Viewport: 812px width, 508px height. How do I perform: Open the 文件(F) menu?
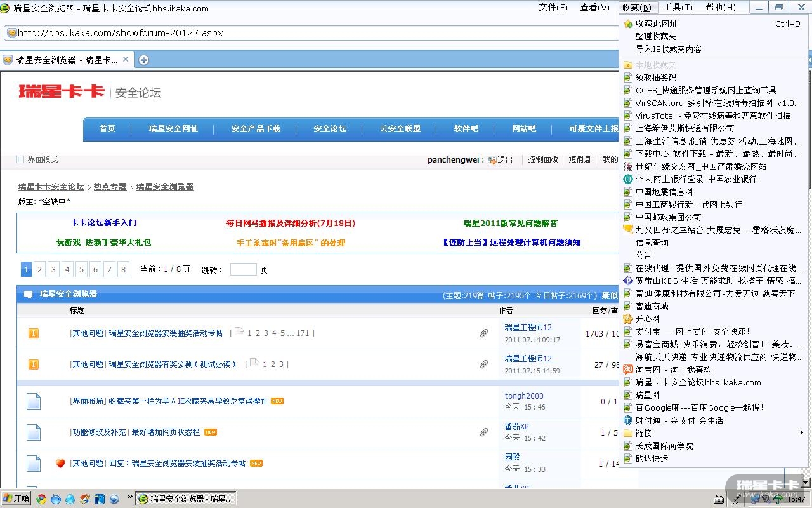click(553, 8)
